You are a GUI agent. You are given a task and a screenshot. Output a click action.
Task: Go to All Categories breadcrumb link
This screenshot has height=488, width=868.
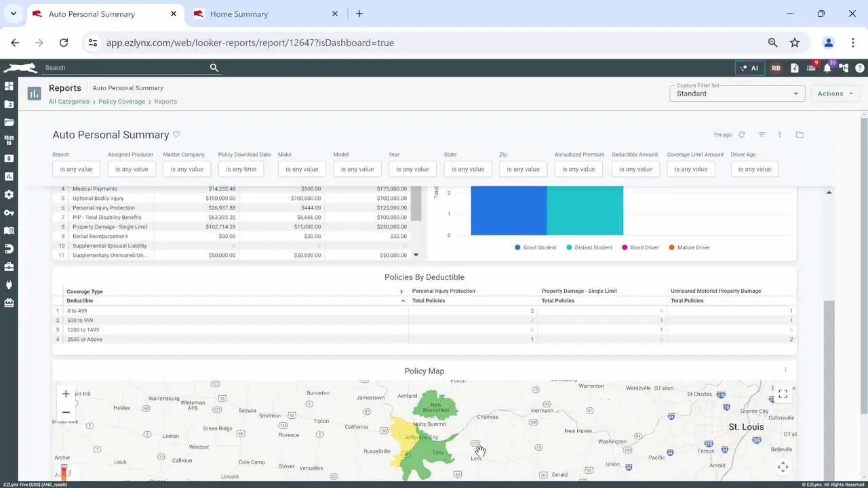click(69, 102)
